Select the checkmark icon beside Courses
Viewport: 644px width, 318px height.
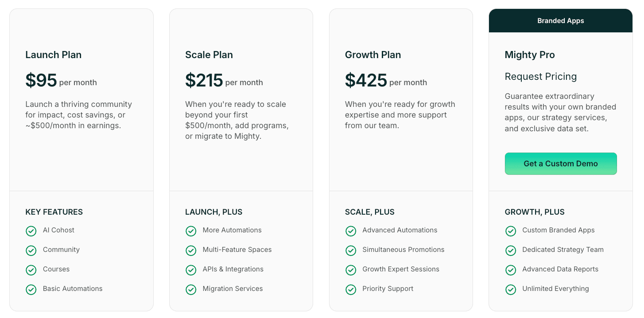click(31, 270)
